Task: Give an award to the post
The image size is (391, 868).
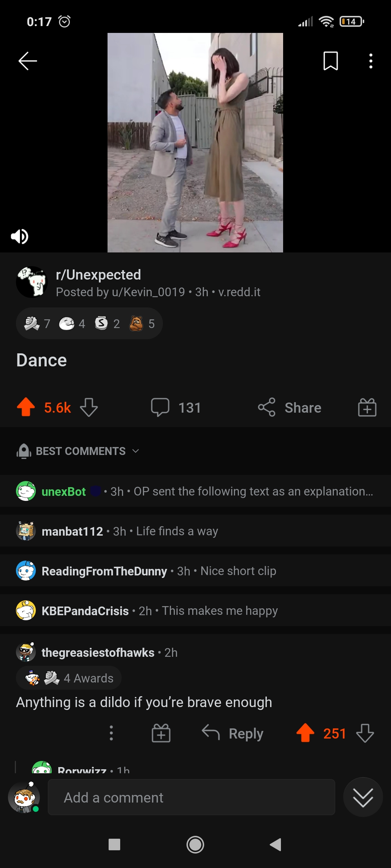Action: point(367,408)
